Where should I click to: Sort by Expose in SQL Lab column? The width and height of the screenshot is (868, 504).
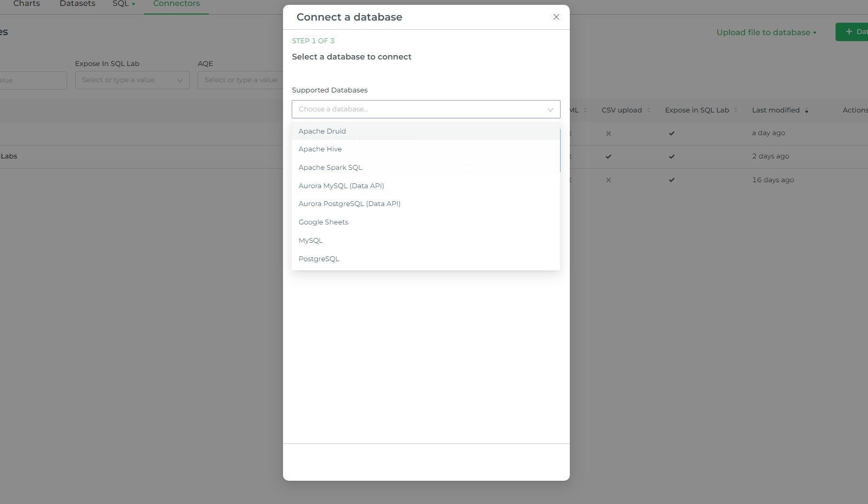(x=701, y=110)
